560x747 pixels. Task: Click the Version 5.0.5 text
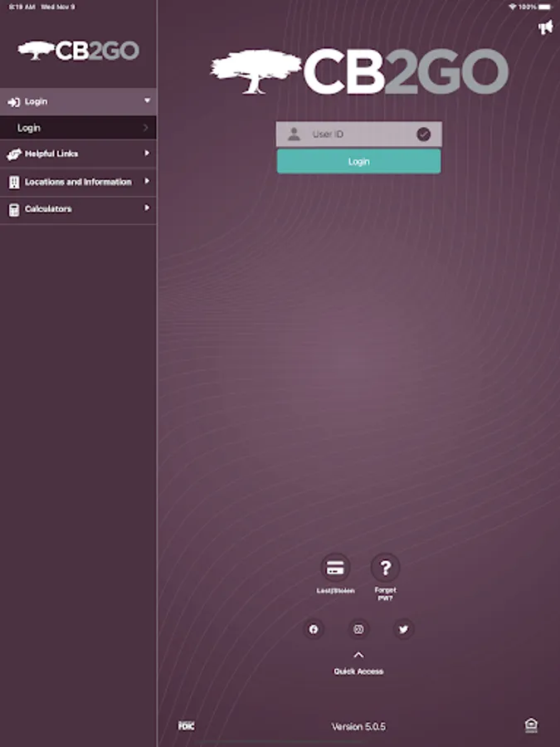(x=358, y=726)
